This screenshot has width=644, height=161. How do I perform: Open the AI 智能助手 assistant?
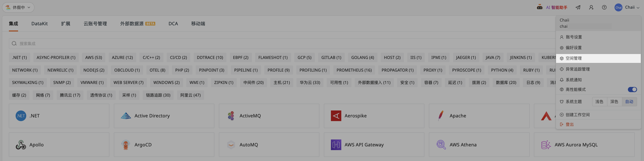point(552,7)
